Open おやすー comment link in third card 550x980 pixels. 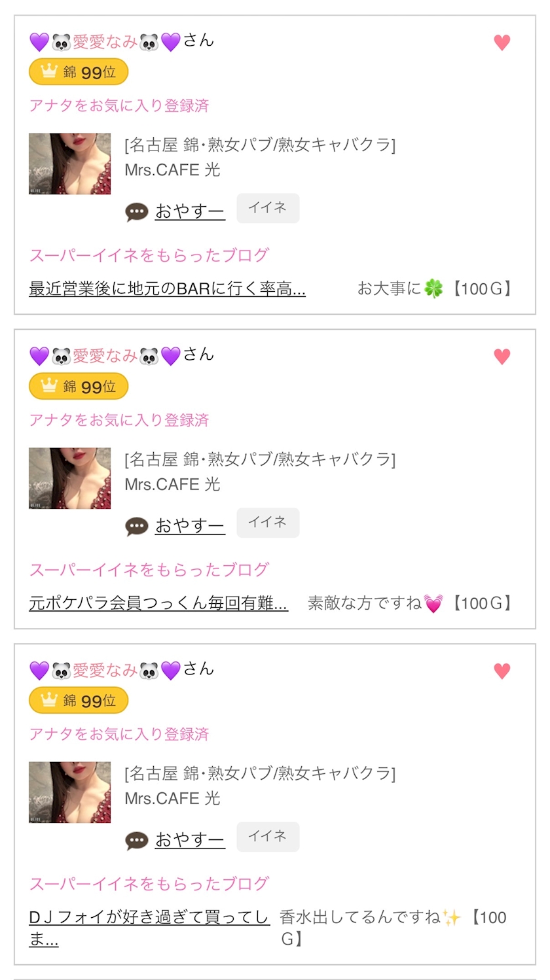pos(190,840)
